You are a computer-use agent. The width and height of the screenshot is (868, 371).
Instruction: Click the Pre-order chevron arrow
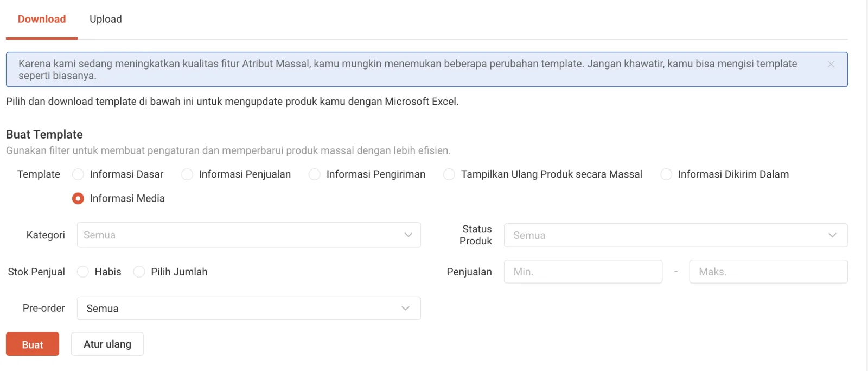pyautogui.click(x=405, y=308)
